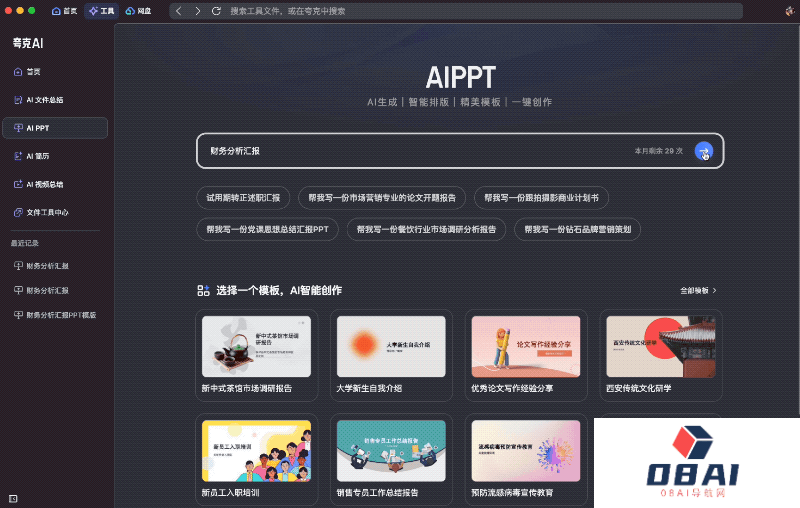The height and width of the screenshot is (508, 800).
Task: Click the browser forward arrow
Action: pos(197,11)
